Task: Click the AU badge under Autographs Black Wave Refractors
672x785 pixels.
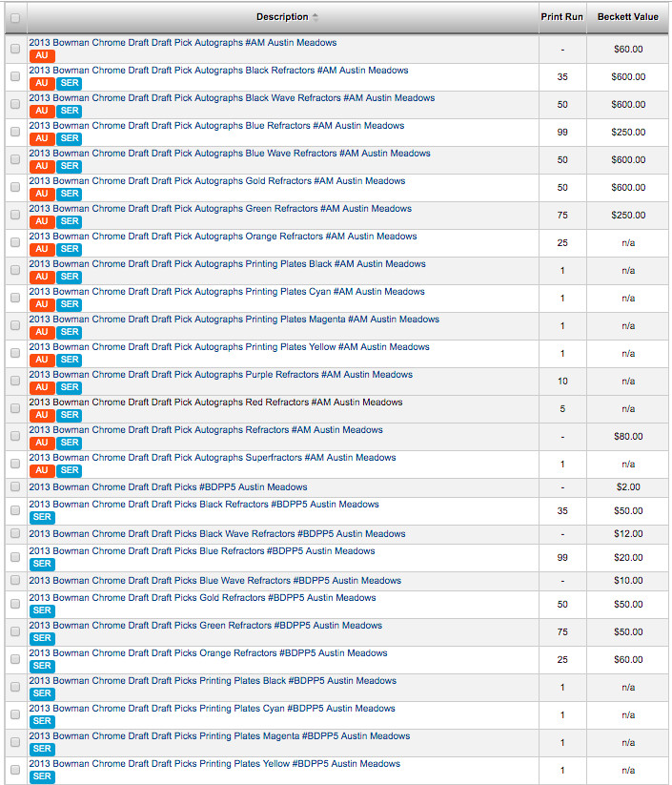Action: click(42, 111)
